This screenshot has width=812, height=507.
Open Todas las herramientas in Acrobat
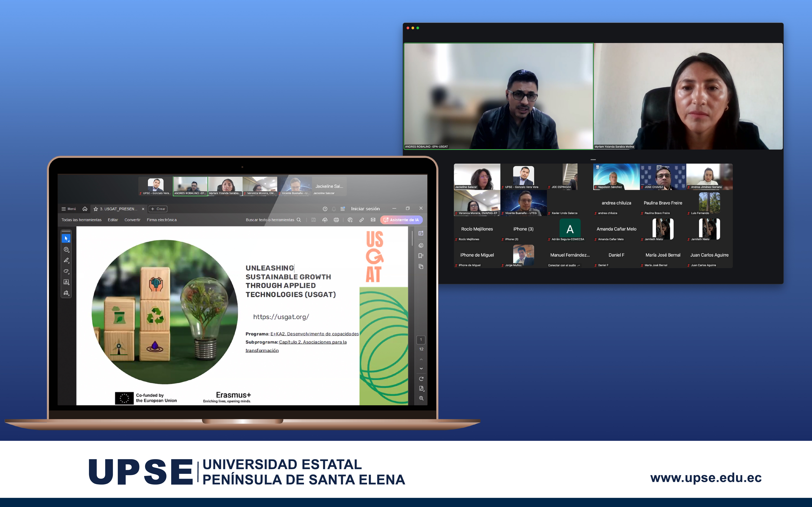click(81, 220)
